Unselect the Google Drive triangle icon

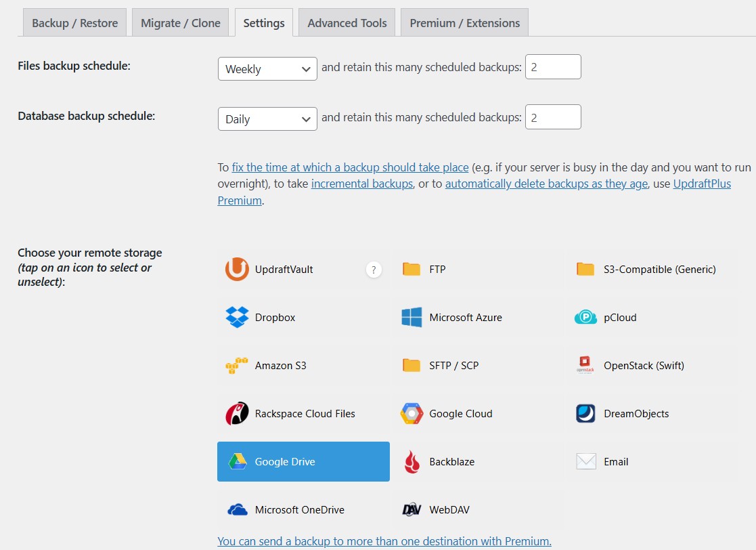[x=237, y=462]
